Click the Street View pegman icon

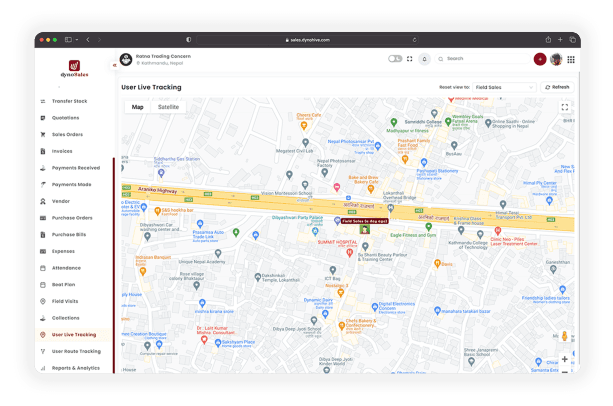click(x=564, y=336)
